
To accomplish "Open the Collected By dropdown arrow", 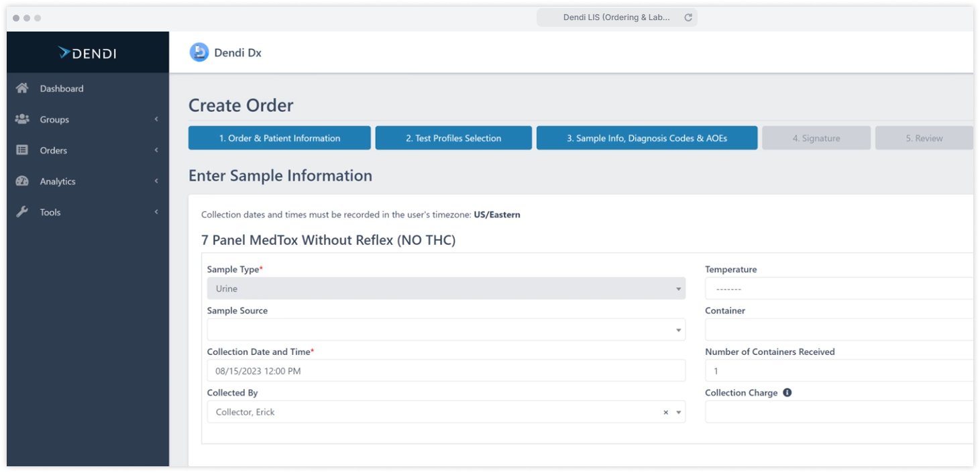I will click(x=678, y=413).
